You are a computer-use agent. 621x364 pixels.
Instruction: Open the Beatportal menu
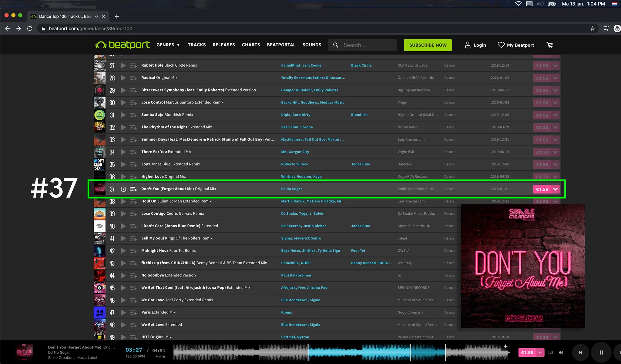coord(281,45)
